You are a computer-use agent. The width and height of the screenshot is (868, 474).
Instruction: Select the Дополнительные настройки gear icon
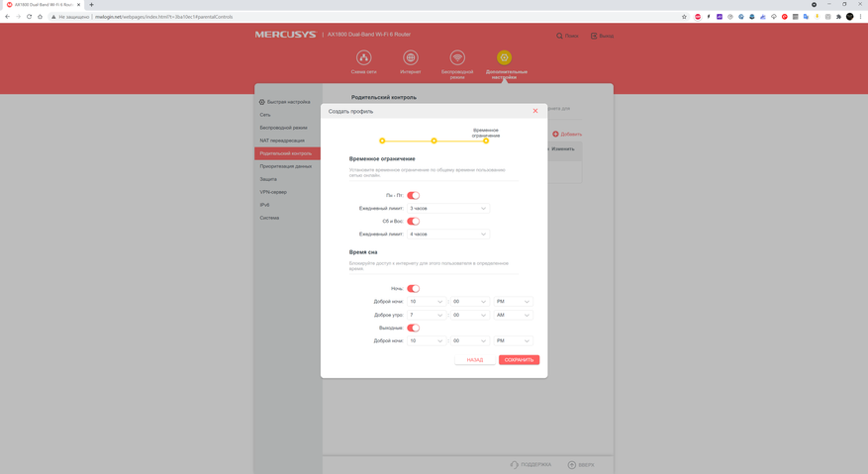(x=505, y=58)
